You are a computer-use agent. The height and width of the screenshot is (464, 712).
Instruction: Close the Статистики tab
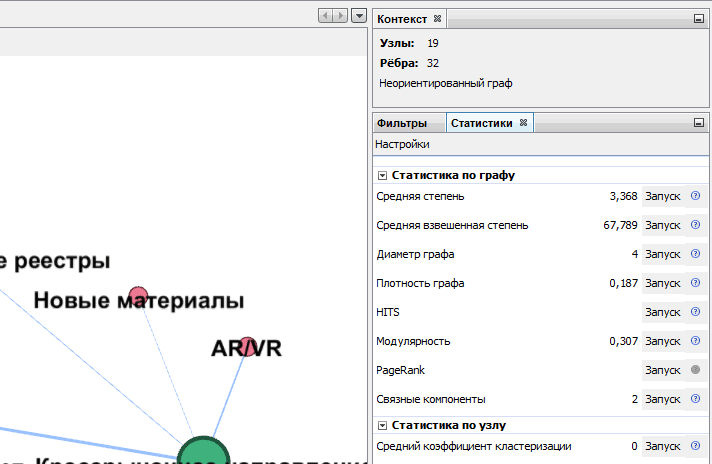coord(524,123)
